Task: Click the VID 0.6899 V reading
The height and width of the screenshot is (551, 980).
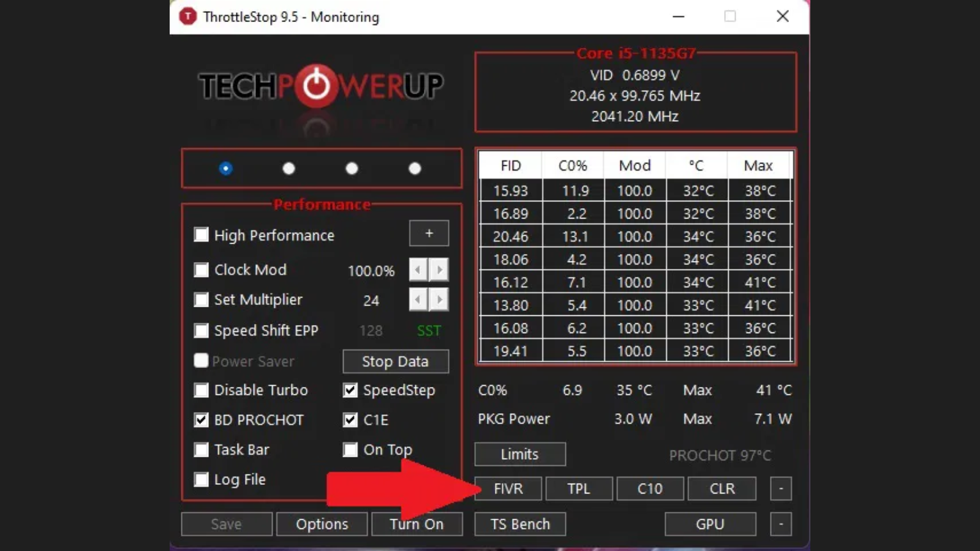Action: tap(635, 75)
